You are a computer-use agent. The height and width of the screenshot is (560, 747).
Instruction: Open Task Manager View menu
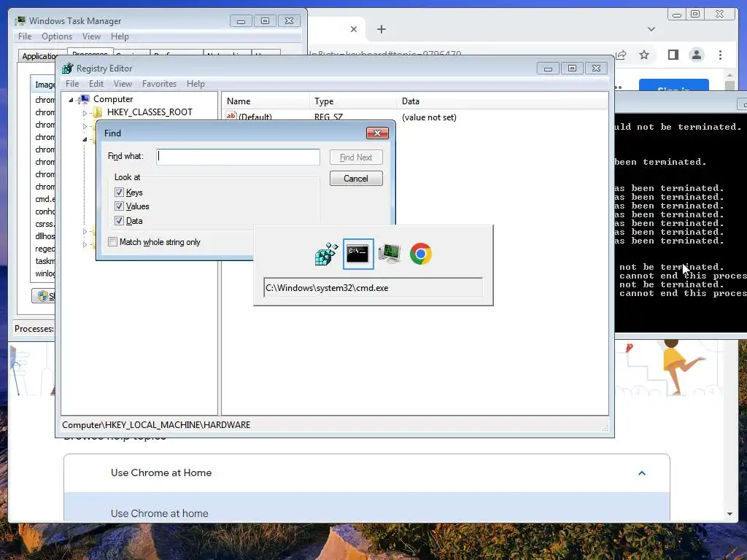91,36
